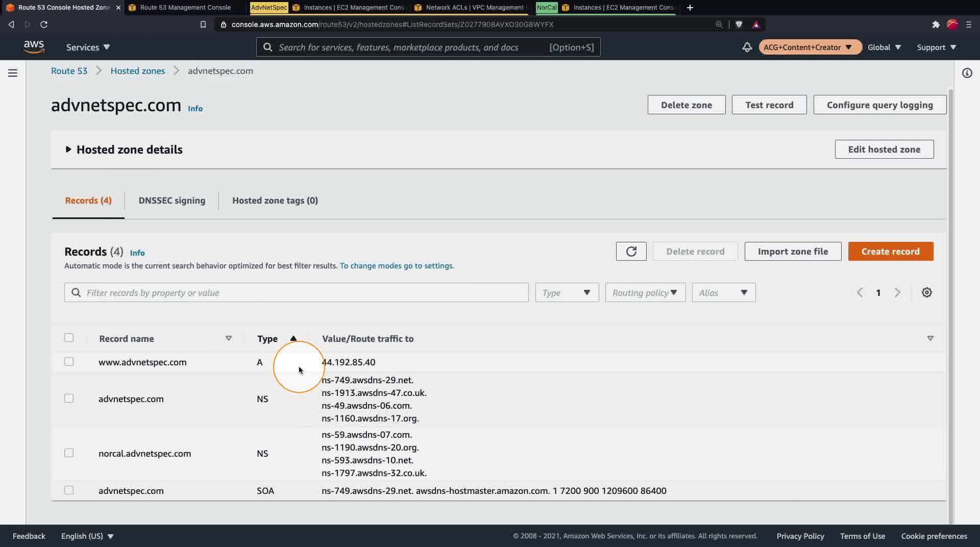
Task: Reload the browser page
Action: click(44, 24)
